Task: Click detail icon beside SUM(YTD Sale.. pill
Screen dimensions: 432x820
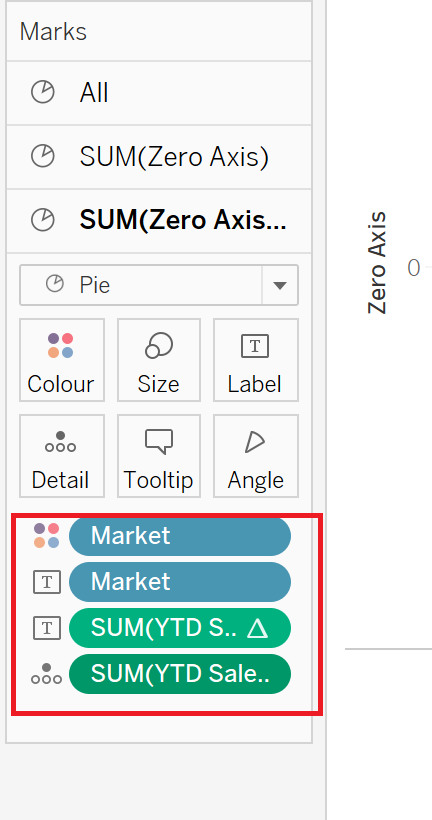Action: point(47,674)
